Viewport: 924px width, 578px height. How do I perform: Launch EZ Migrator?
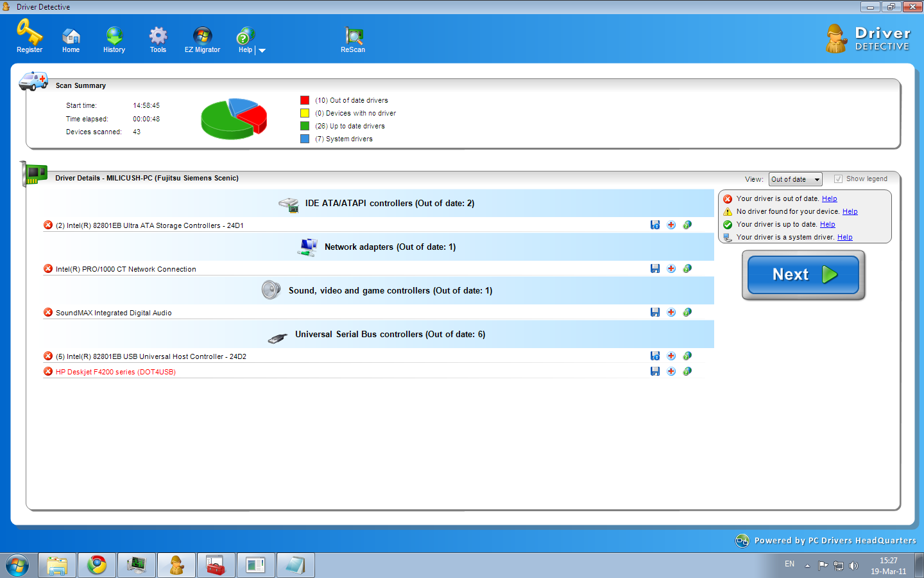pos(202,40)
